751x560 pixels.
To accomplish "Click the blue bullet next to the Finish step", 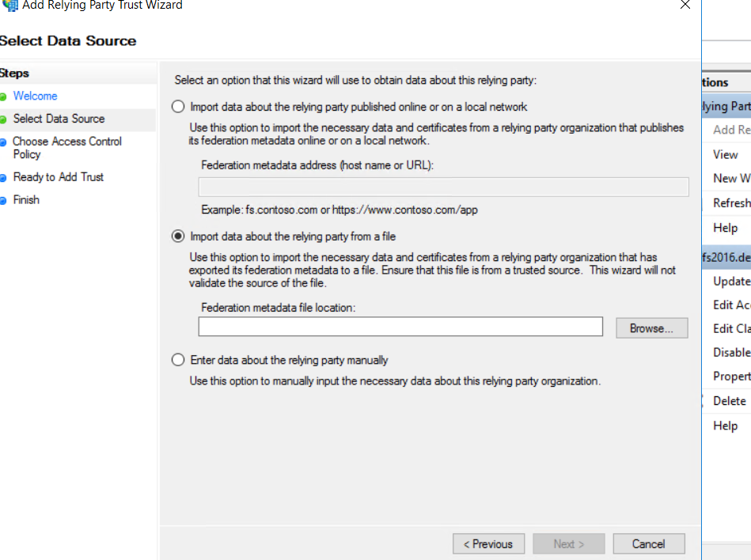I will (x=3, y=200).
